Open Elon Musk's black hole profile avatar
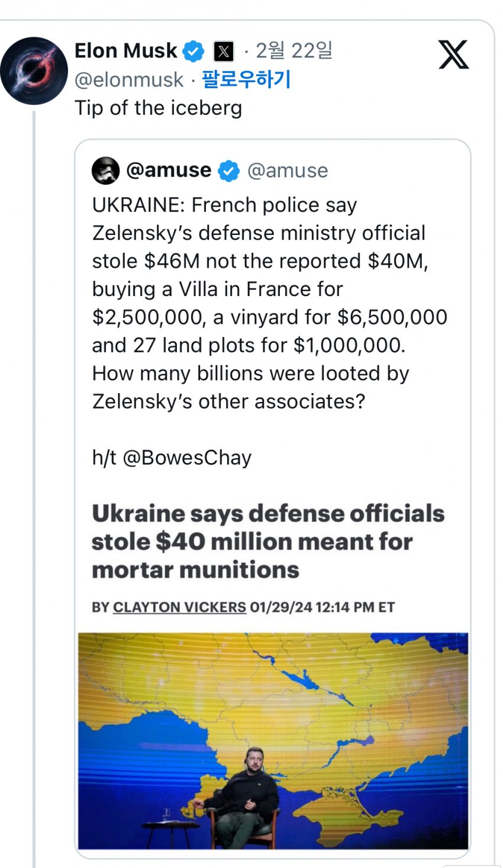503x868 pixels. 34,71
